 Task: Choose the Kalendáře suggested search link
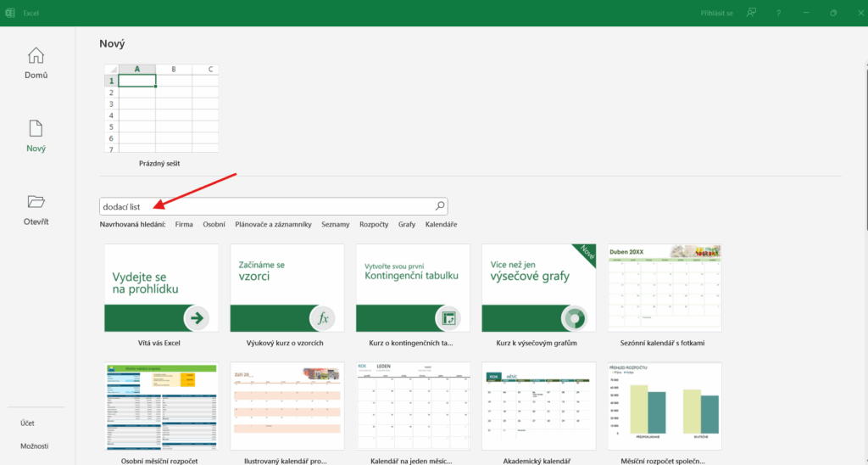[441, 225]
